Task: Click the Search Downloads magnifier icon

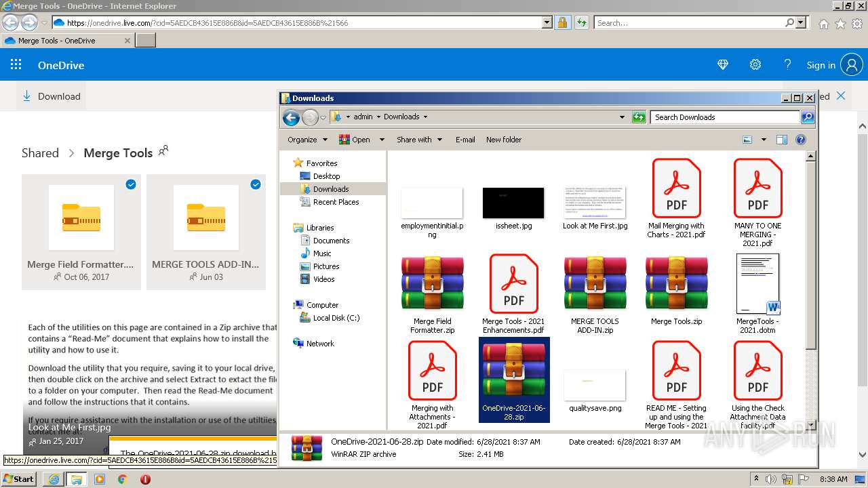Action: tap(808, 117)
